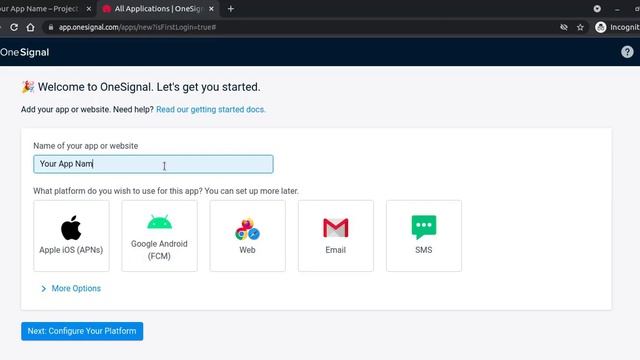This screenshot has width=640, height=360.
Task: Open a new tab with the plus button
Action: pos(231,9)
